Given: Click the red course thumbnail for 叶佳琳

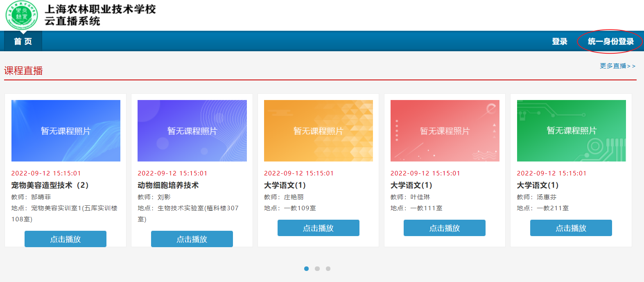Looking at the screenshot, I should pyautogui.click(x=445, y=131).
